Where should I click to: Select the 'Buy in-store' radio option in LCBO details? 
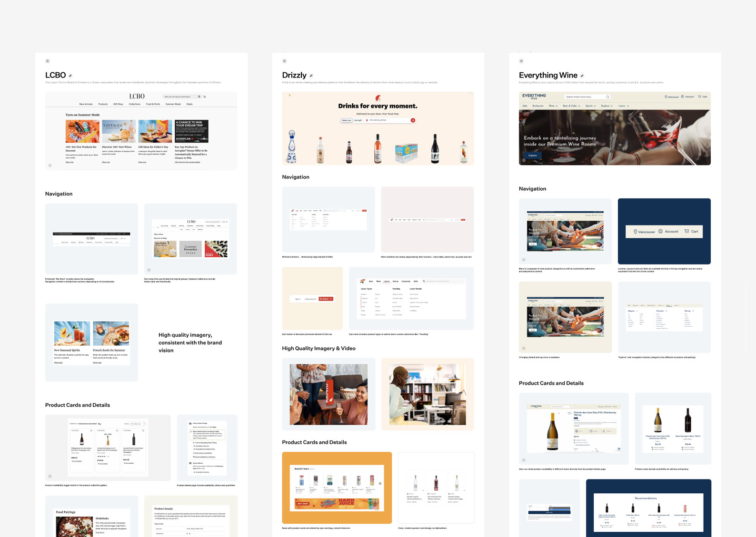[x=191, y=432]
